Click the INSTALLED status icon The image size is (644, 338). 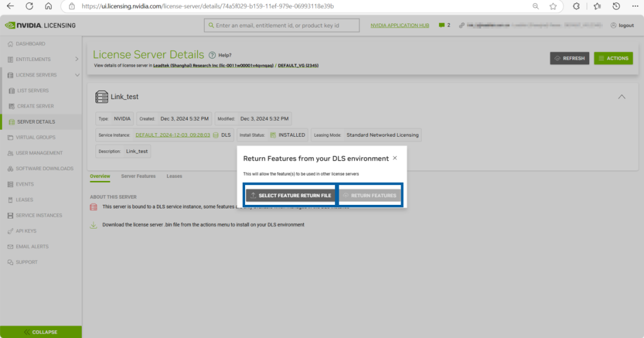(273, 135)
